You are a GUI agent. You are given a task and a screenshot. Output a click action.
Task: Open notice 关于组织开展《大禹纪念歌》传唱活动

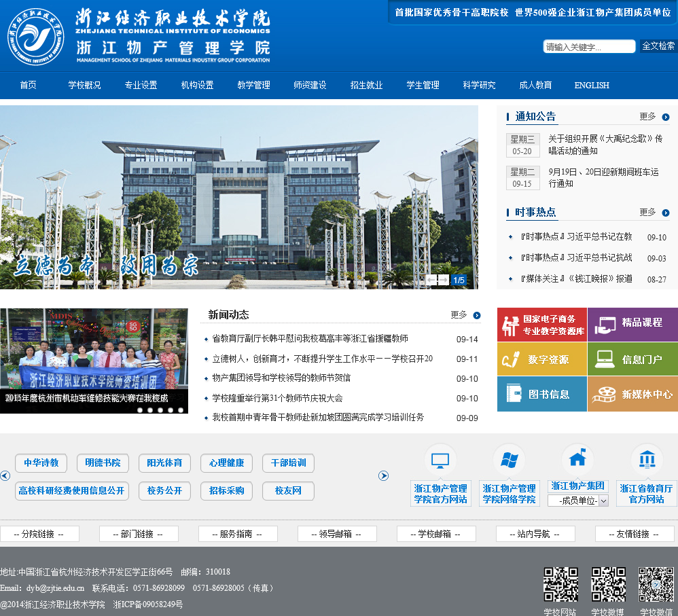[605, 145]
